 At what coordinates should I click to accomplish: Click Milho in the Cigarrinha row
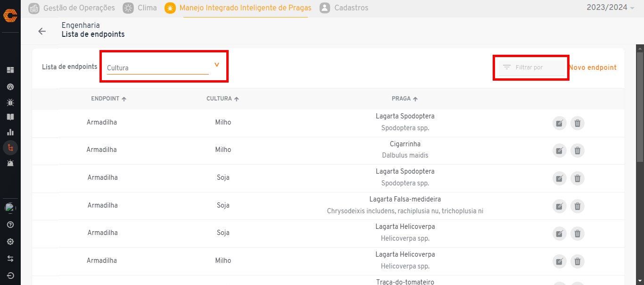223,150
